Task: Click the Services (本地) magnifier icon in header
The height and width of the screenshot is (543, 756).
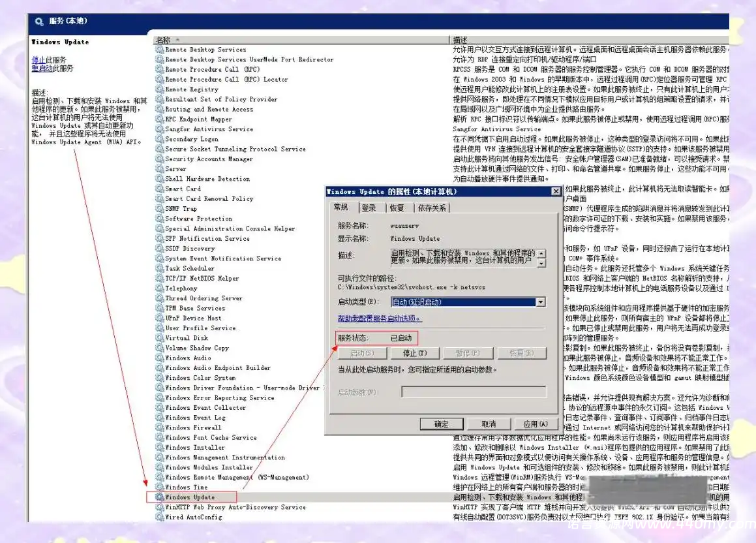Action: (39, 22)
